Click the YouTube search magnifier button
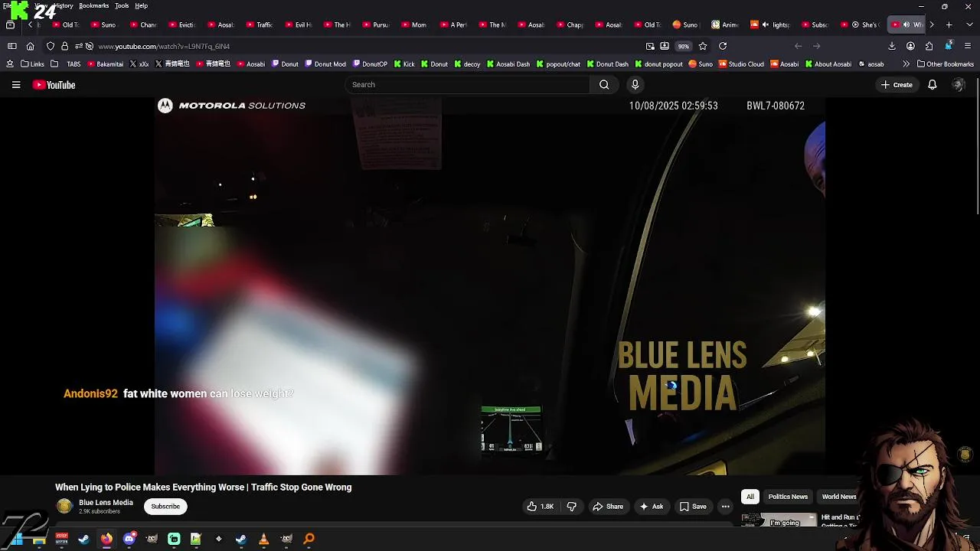Viewport: 980px width, 551px height. (x=604, y=85)
